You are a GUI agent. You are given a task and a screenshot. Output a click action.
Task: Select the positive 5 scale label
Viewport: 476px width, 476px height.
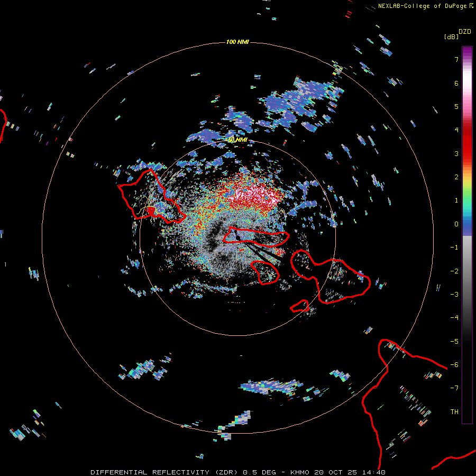pos(456,106)
